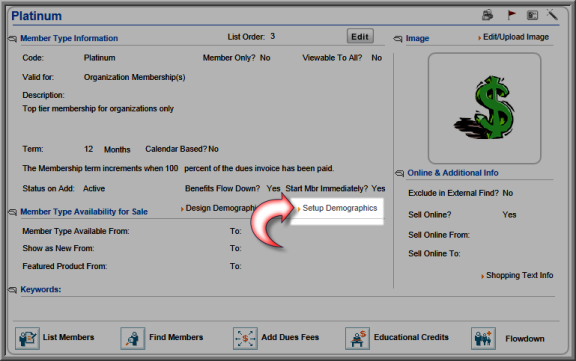
Task: Click the Featured Product From label
Action: pyautogui.click(x=65, y=266)
